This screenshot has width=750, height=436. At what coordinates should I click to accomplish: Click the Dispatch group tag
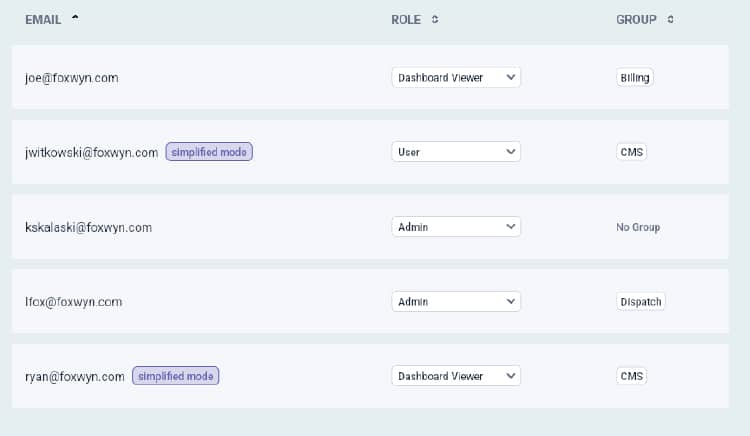pyautogui.click(x=640, y=302)
